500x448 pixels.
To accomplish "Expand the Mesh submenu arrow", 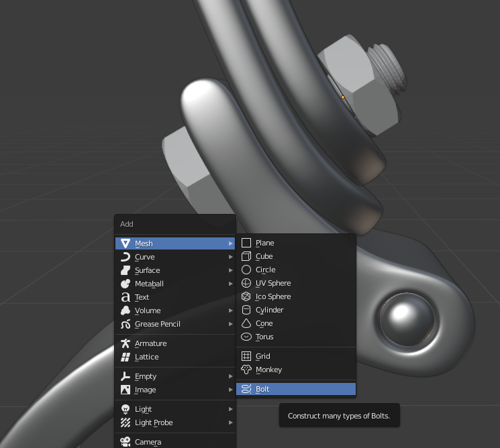I will coord(231,243).
